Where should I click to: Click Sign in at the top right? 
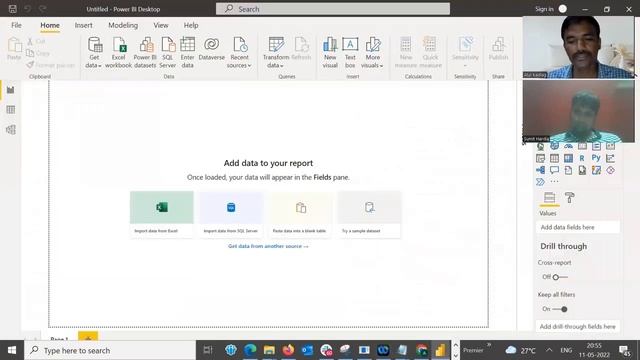(x=544, y=9)
